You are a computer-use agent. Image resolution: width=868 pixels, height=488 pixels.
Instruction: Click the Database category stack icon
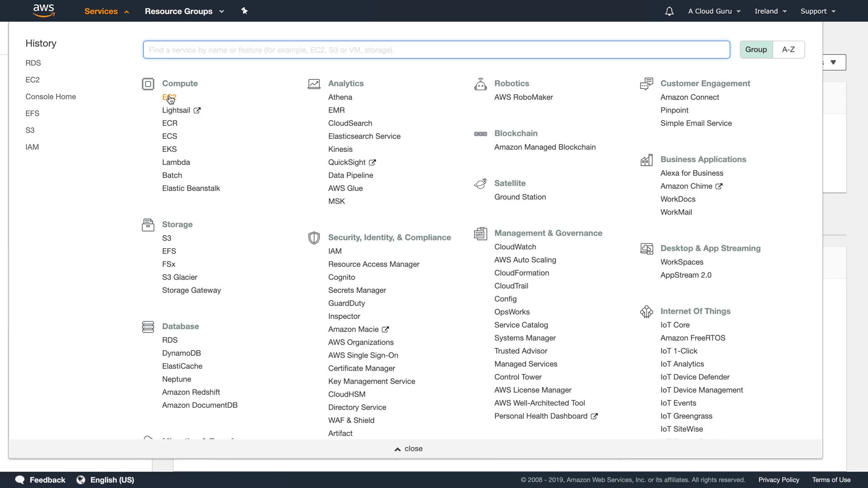(x=148, y=327)
